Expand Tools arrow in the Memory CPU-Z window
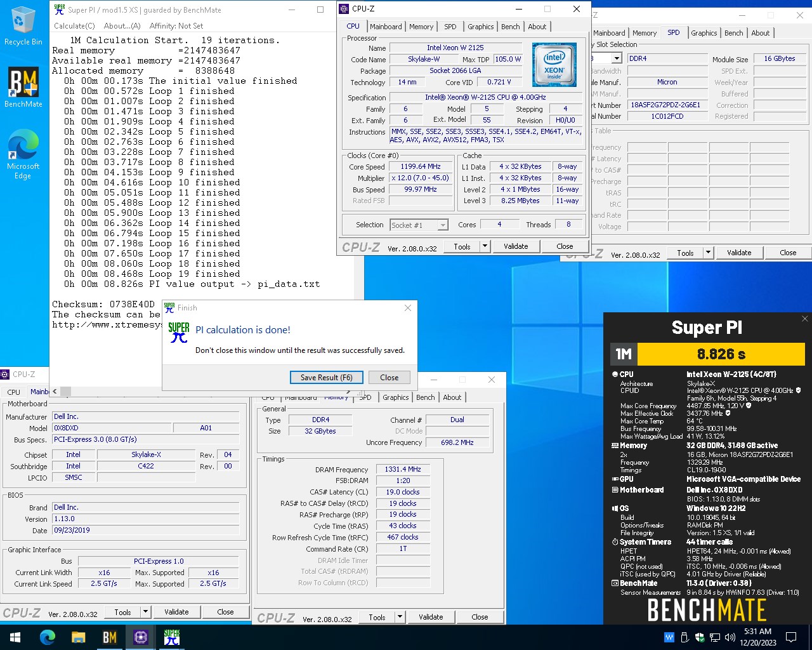 point(400,617)
